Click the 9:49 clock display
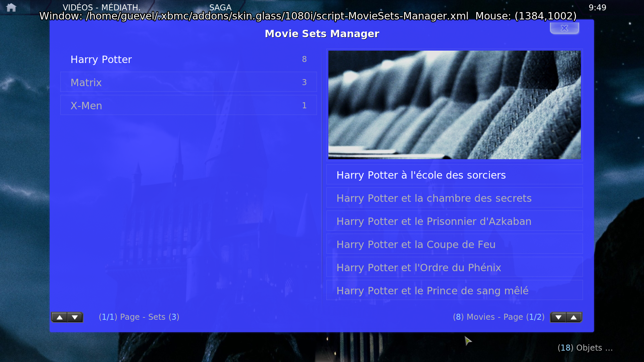Screen dimensions: 644x362 click(597, 7)
